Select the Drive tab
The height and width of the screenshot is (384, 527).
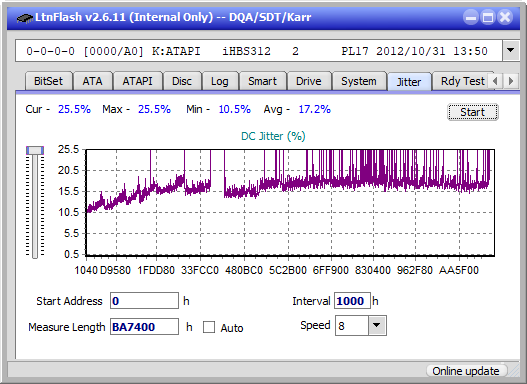coord(309,81)
